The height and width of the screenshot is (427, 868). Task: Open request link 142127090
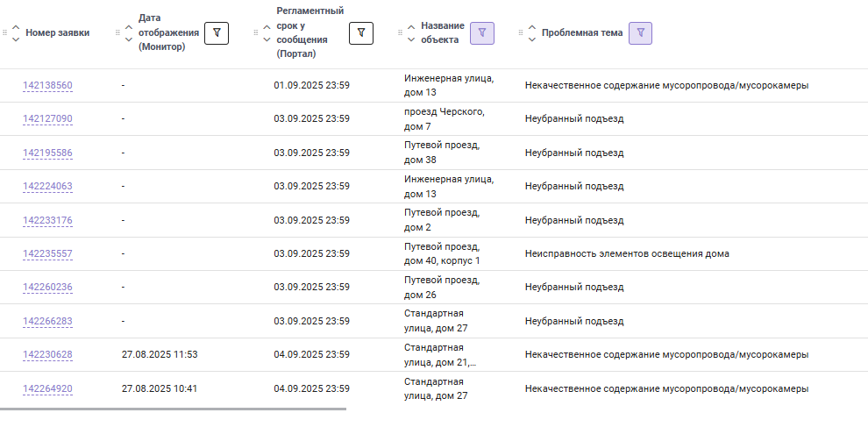click(47, 118)
